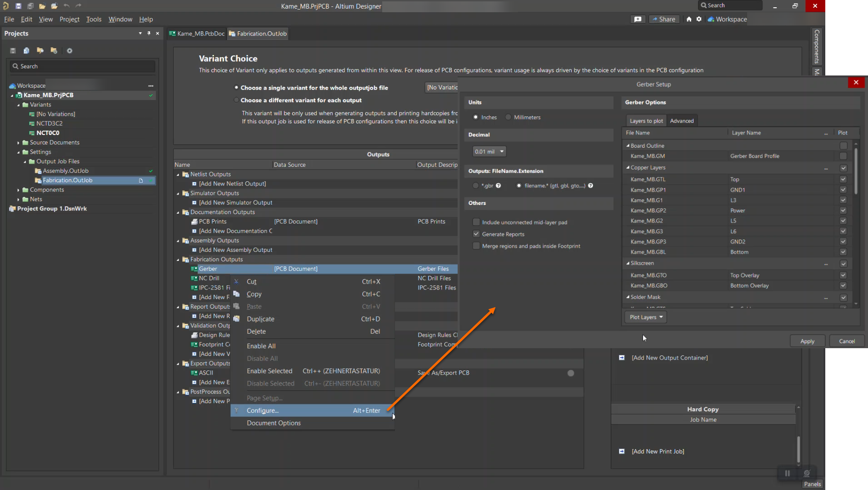Open the Components side panel tab
The image size is (868, 490).
(817, 47)
